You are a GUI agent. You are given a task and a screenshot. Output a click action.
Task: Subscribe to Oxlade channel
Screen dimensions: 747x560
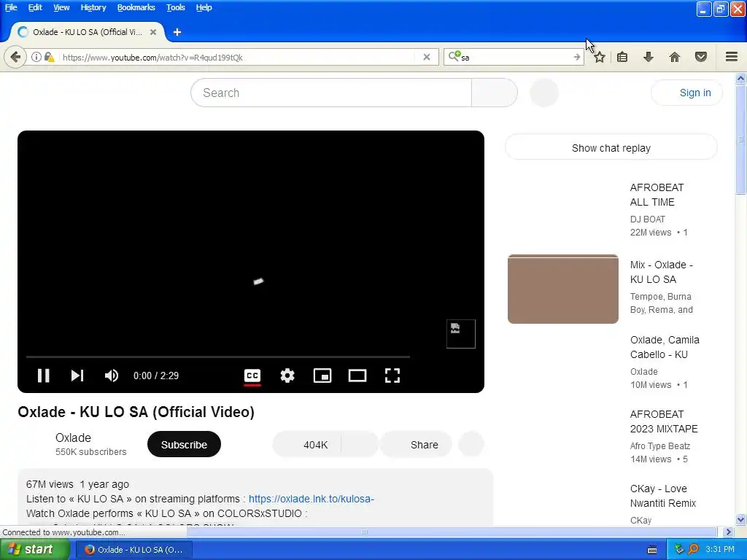[184, 444]
